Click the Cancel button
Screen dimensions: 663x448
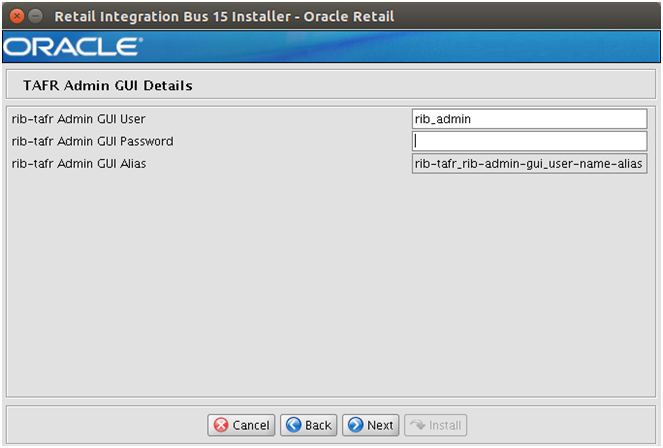click(x=241, y=425)
